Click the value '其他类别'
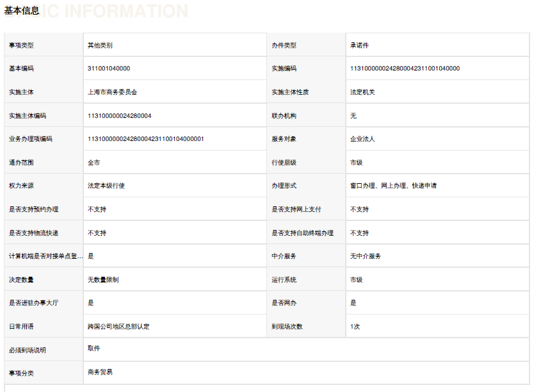The height and width of the screenshot is (392, 534). click(100, 45)
